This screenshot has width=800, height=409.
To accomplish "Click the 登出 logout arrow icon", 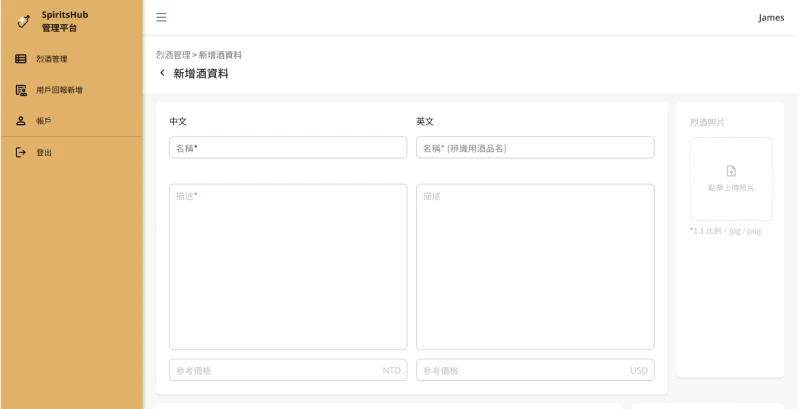I will [x=20, y=152].
